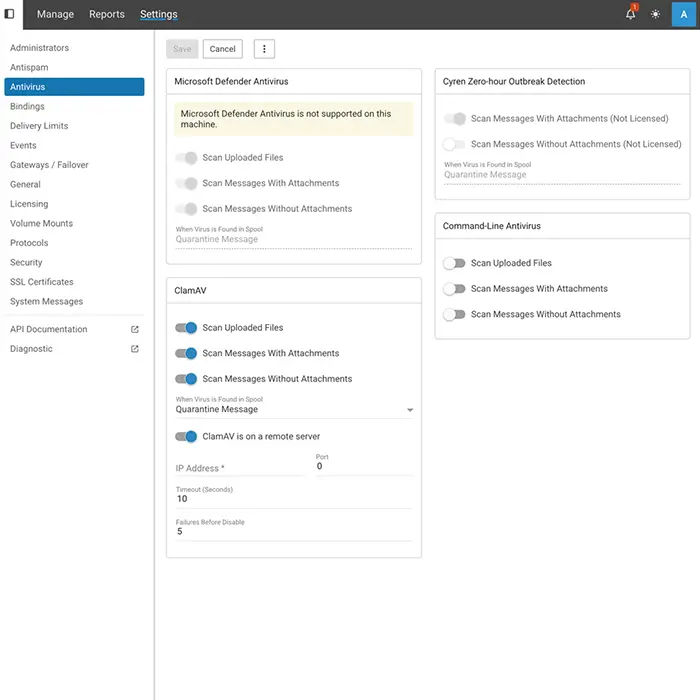Enable Command-Line Scan Messages Without Attachments
The image size is (700, 700).
click(x=454, y=314)
